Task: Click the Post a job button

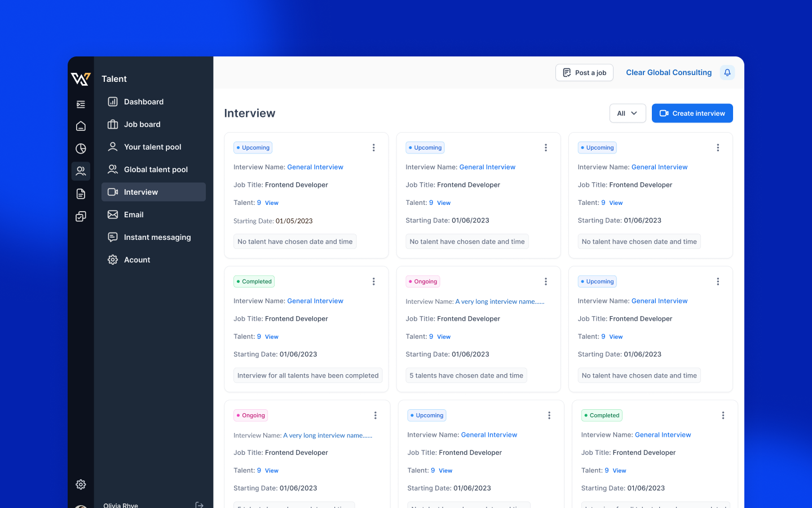Action: [584, 72]
